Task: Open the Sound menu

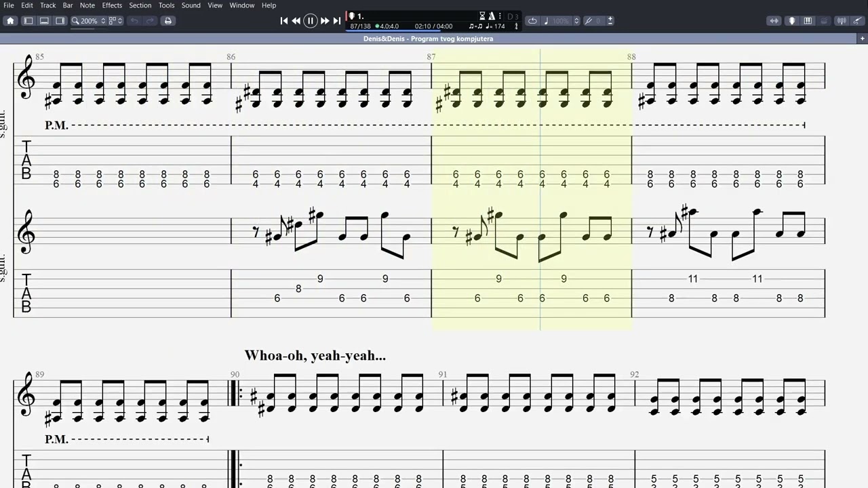Action: click(191, 5)
